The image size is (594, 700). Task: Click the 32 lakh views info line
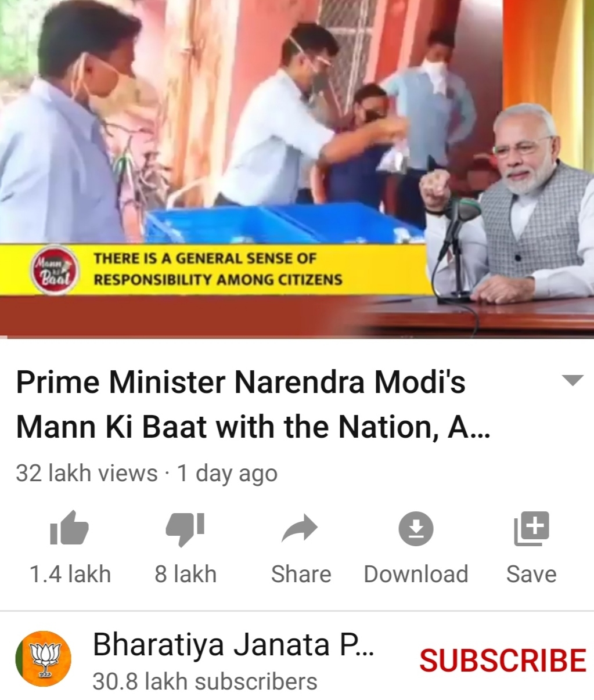pyautogui.click(x=146, y=474)
